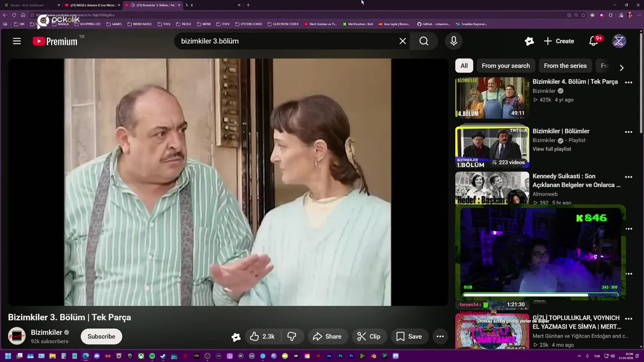The width and height of the screenshot is (644, 362).
Task: Save the video to a playlist
Action: 409,336
